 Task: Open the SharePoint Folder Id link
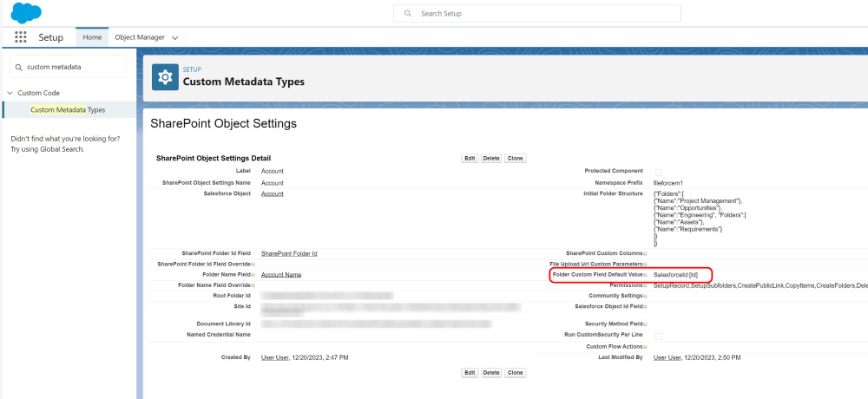tap(289, 253)
